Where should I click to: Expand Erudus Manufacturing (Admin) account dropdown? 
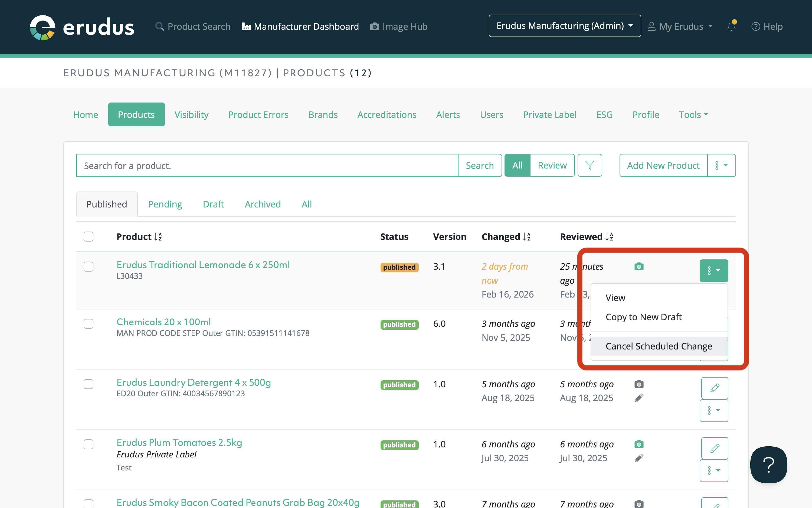point(564,26)
